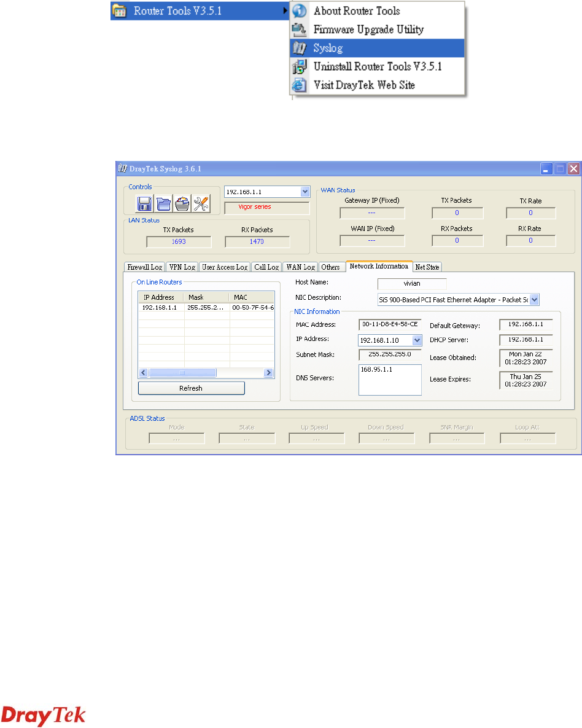Choose Visit DrayTek Web Site
582x728 pixels.
(378, 85)
